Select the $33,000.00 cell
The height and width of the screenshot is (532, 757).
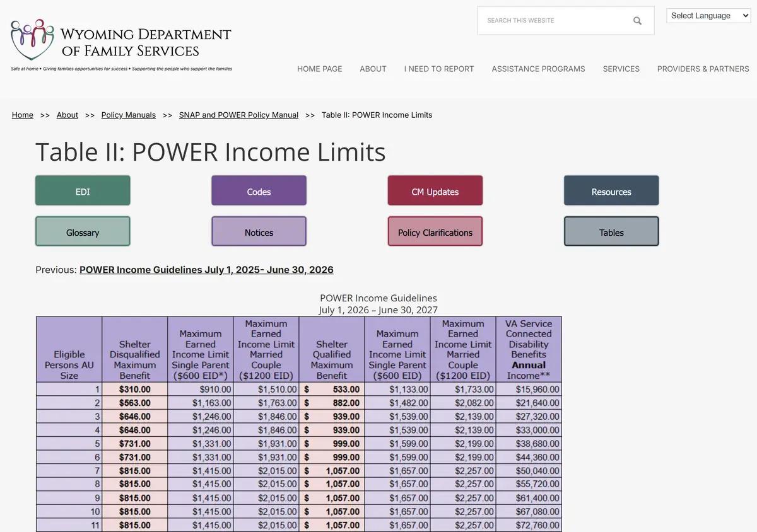coord(529,430)
